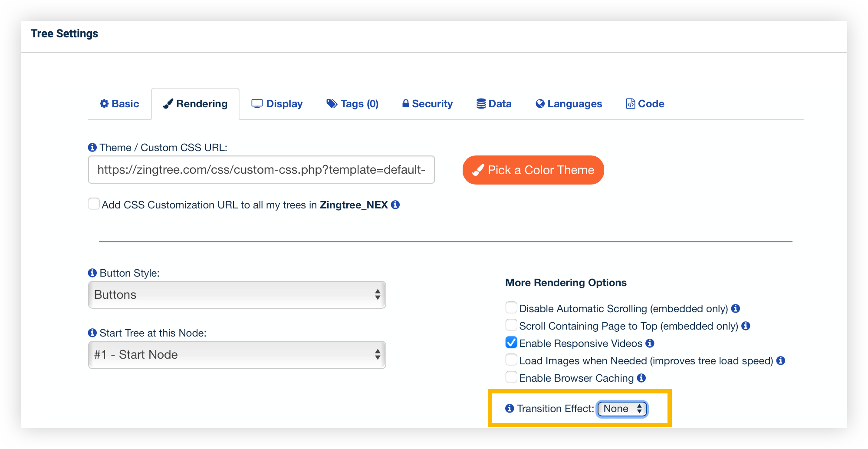This screenshot has height=449, width=868.
Task: Check Add CSS Customization URL to all trees
Action: pos(94,204)
